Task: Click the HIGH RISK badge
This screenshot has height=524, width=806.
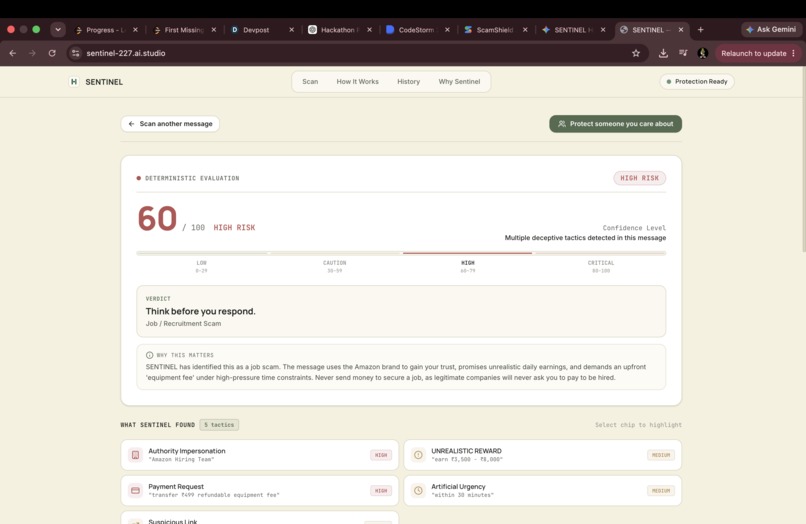Action: (x=639, y=178)
